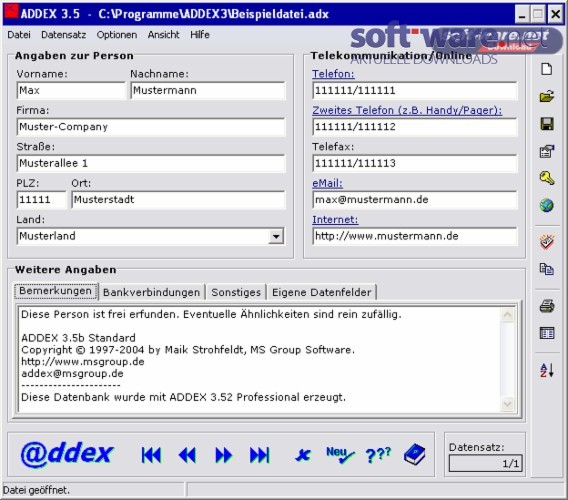
Task: Switch to the Eigene Datenfelder tab
Action: point(322,292)
